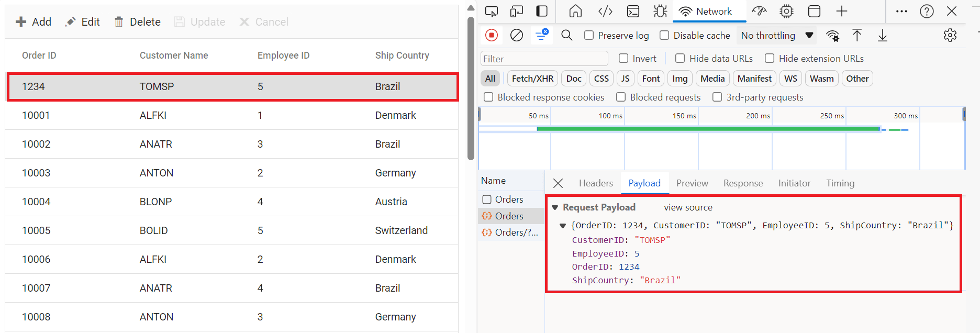This screenshot has width=980, height=333.
Task: Open the network settings gear
Action: (x=950, y=35)
